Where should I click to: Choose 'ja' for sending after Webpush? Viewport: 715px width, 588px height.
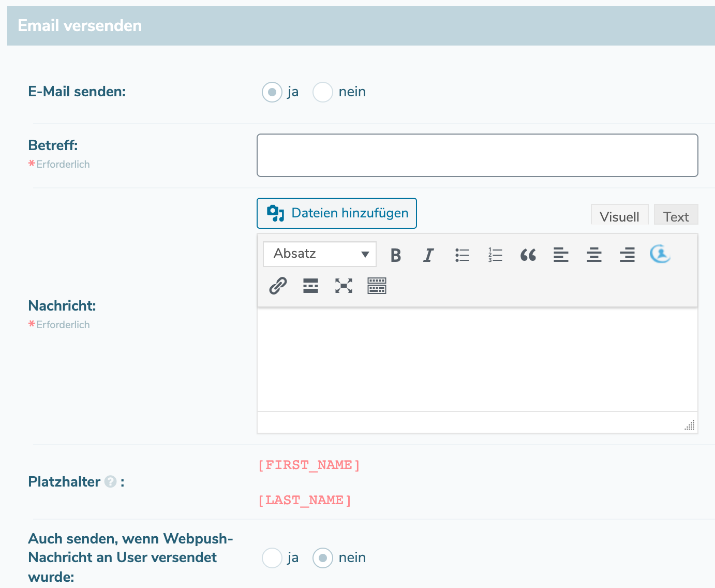coord(272,558)
